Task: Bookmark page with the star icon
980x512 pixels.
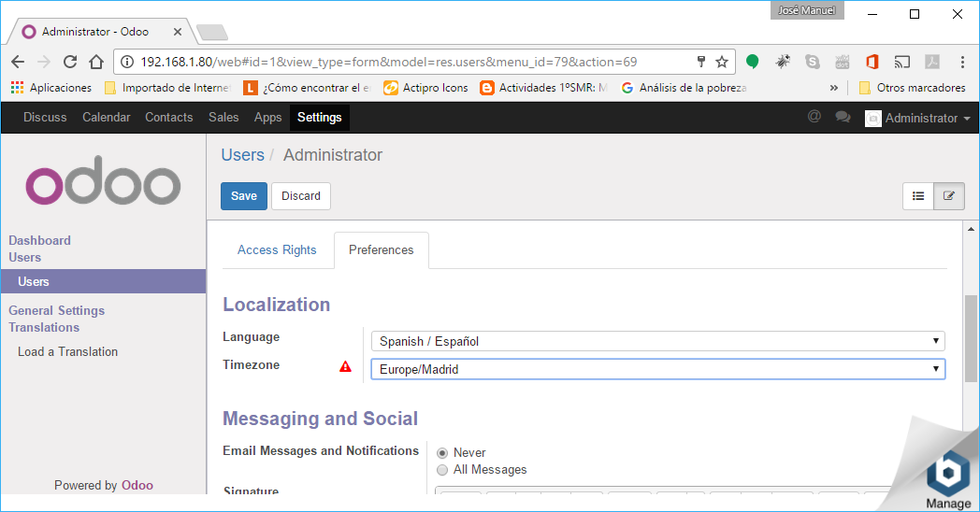Action: (721, 62)
